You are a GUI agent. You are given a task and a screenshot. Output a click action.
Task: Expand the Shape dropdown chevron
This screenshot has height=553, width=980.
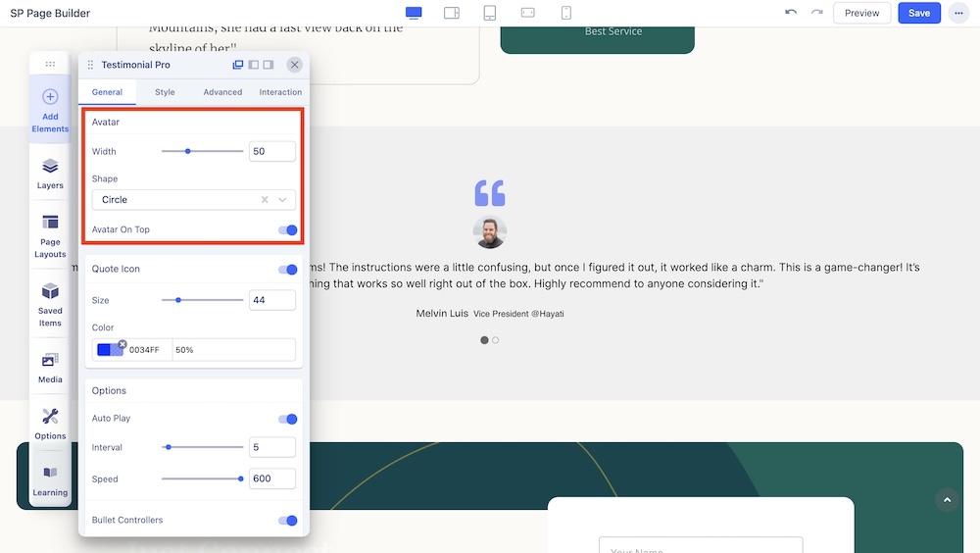coord(283,200)
